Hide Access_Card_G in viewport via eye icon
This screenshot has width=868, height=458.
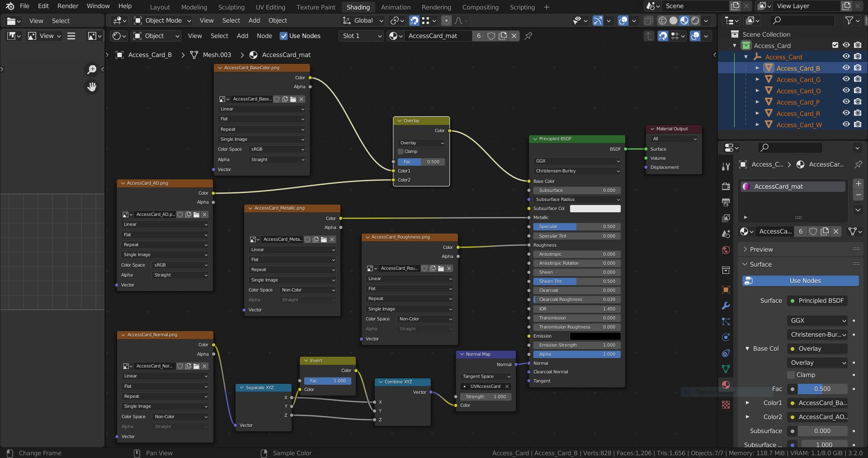[x=846, y=79]
